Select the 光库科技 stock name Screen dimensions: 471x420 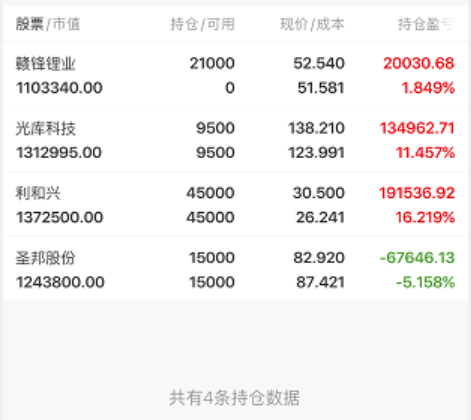point(46,128)
